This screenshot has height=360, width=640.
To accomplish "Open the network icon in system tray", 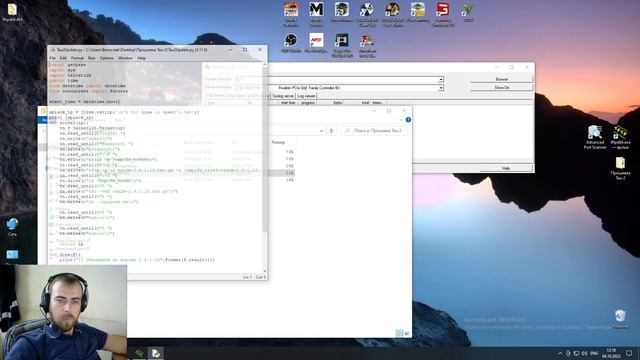I will 576,353.
